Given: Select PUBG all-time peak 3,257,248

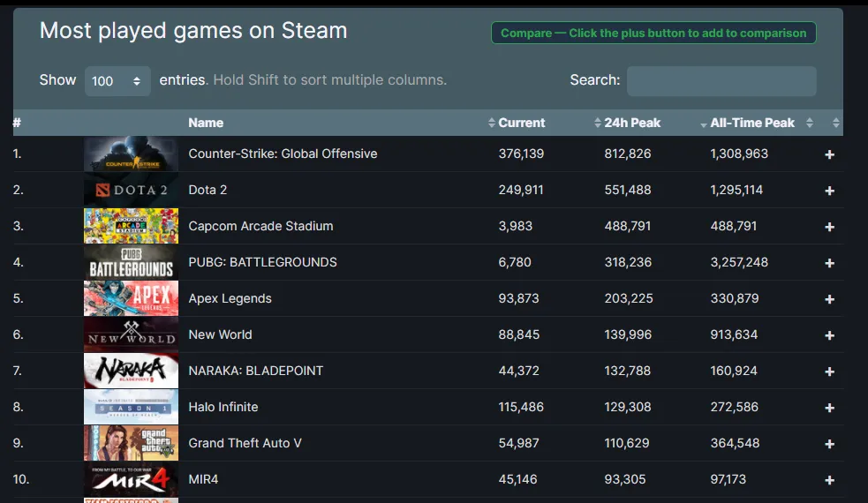Looking at the screenshot, I should (x=739, y=262).
